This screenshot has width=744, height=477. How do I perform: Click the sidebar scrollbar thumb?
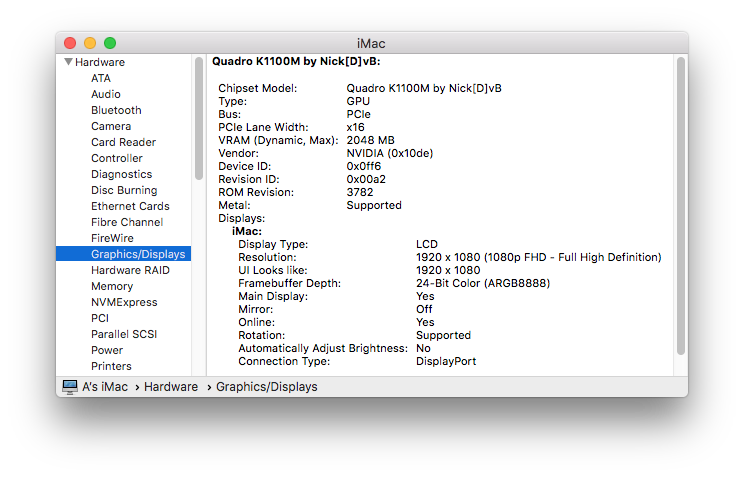[x=199, y=118]
